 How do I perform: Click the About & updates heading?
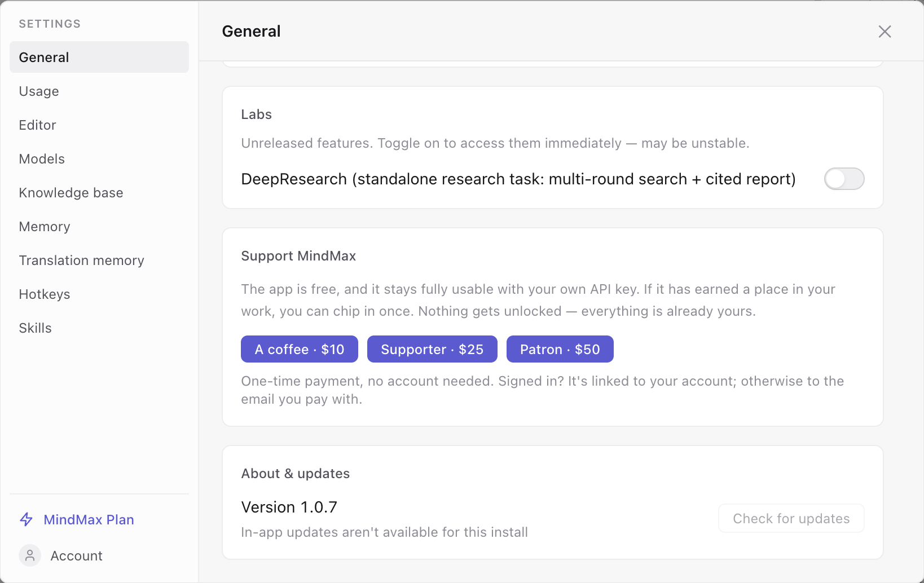pos(296,474)
